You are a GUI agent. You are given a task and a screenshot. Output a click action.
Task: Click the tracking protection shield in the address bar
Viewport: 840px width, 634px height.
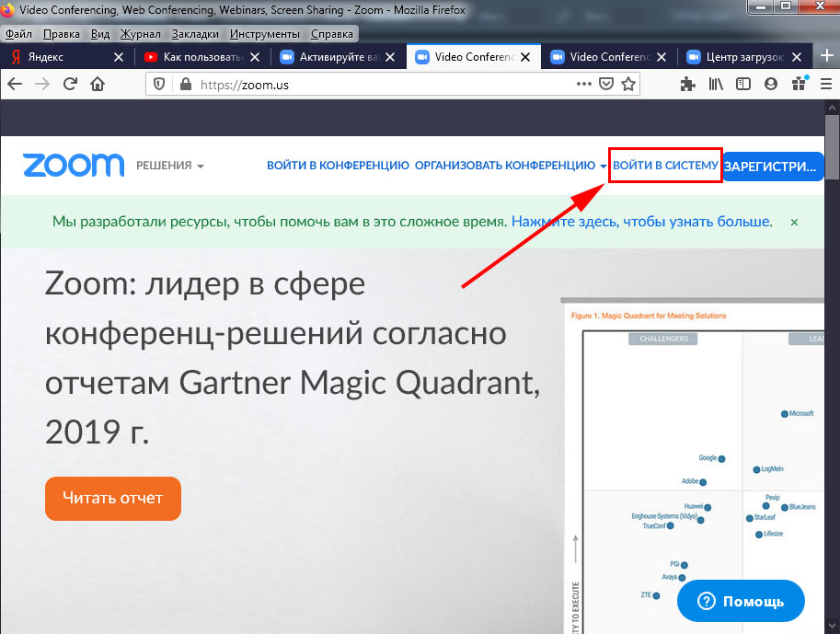(x=159, y=83)
